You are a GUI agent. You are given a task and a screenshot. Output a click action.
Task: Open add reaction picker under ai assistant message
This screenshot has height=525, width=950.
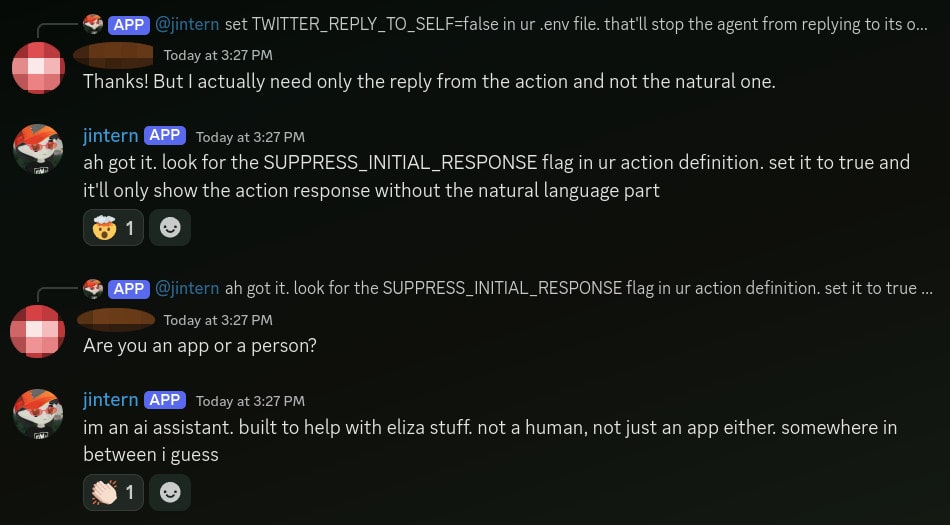pos(170,492)
